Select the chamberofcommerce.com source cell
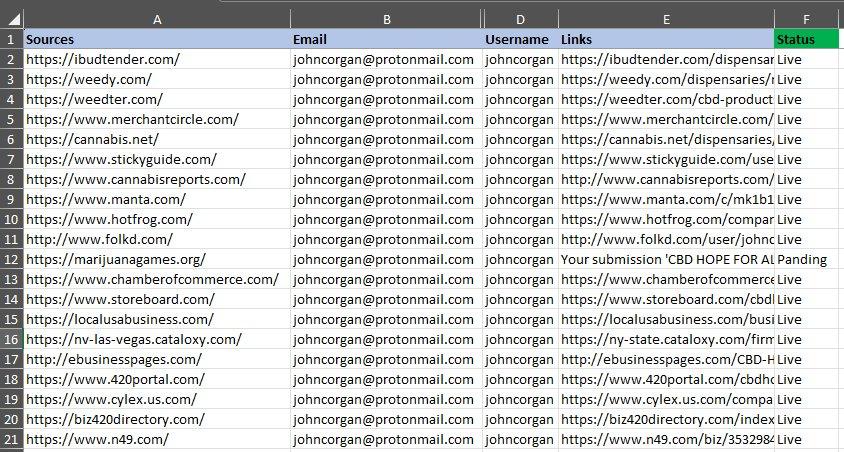 click(157, 279)
